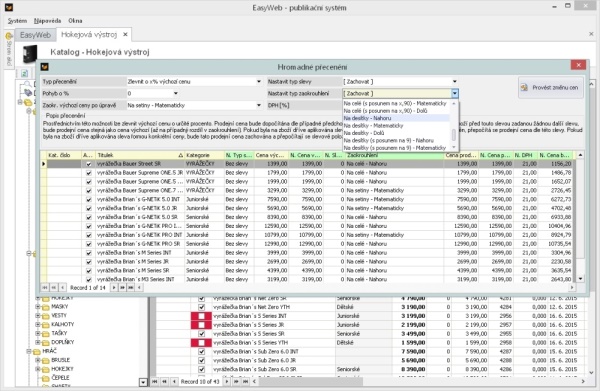Screen dimensions: 600x391
Task: Click the EasyWeb application icon in title bar
Action: click(8, 7)
